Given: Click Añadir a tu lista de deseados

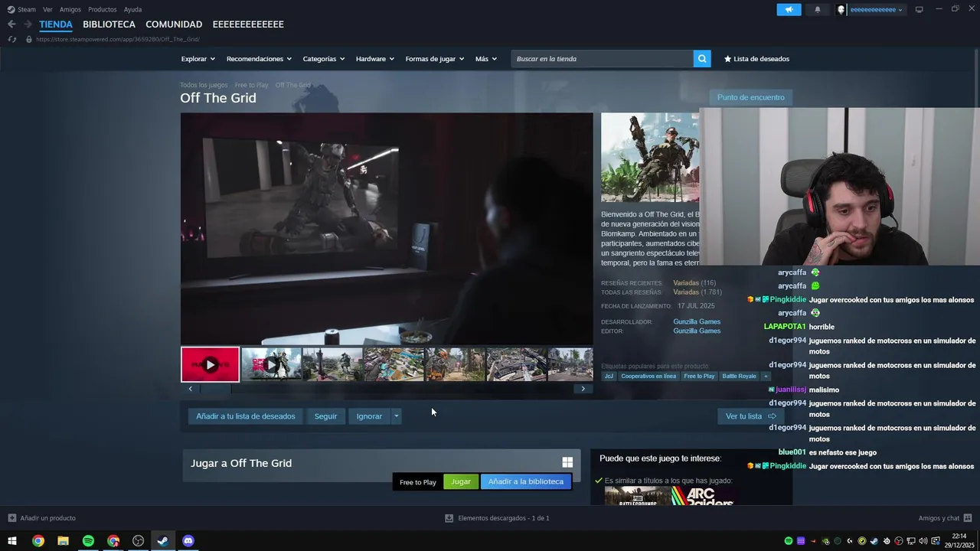Looking at the screenshot, I should [x=246, y=416].
